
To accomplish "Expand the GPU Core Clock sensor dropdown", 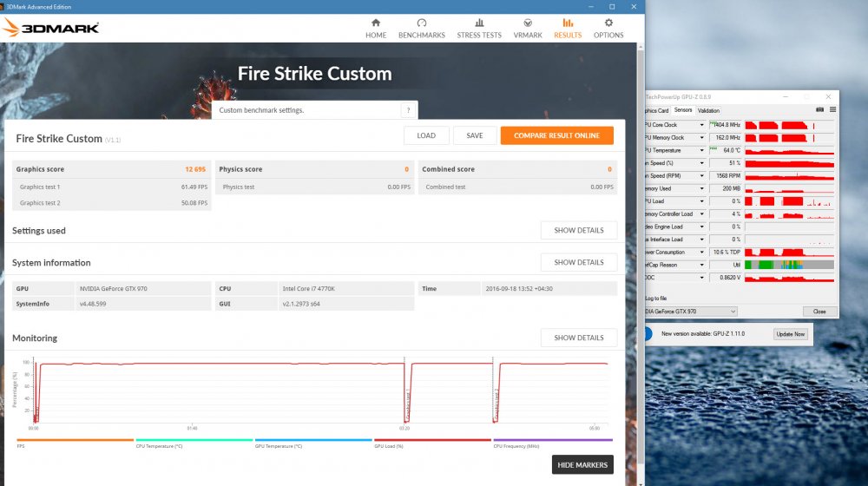I will 701,125.
